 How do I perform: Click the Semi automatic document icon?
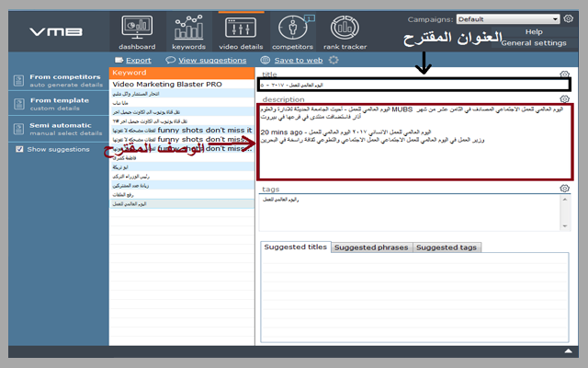18,129
